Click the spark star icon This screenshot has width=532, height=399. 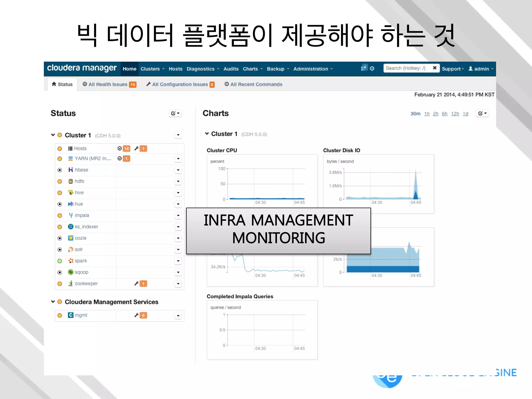pos(71,261)
